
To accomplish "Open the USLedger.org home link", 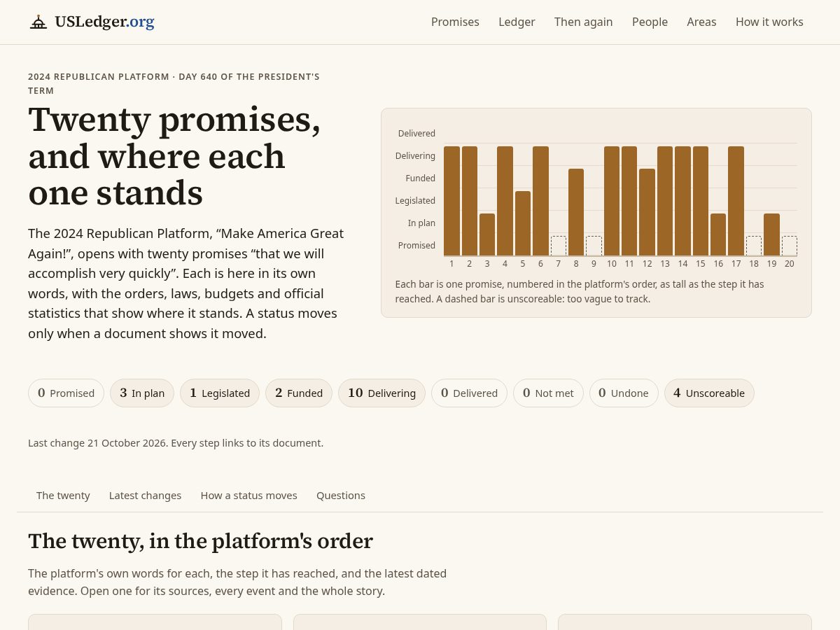I will pyautogui.click(x=92, y=22).
